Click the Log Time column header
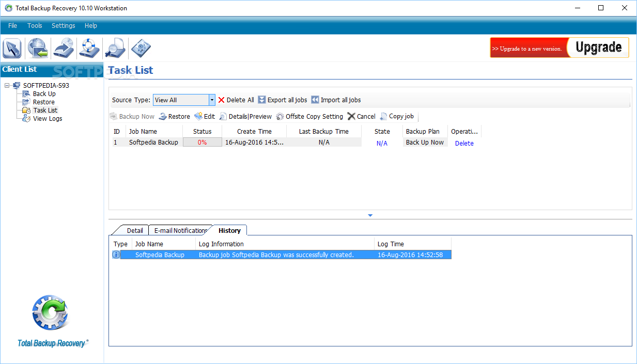Screen dimensions: 637x364 (x=413, y=244)
